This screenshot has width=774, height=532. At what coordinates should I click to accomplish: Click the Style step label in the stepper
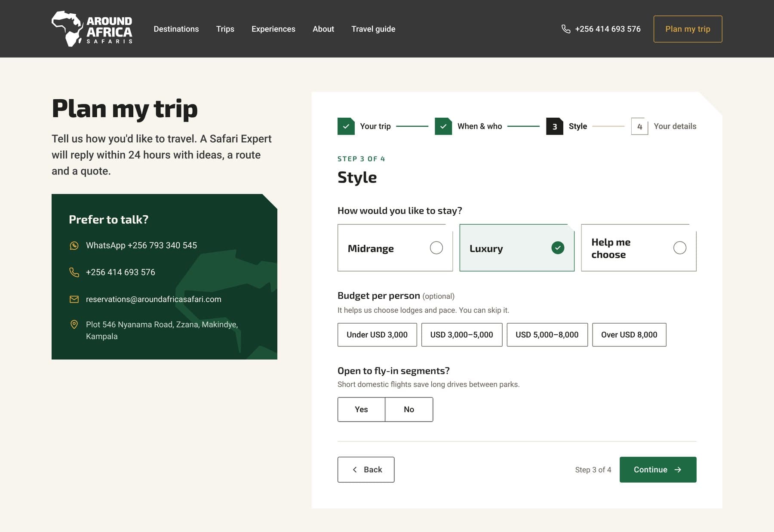coord(578,126)
